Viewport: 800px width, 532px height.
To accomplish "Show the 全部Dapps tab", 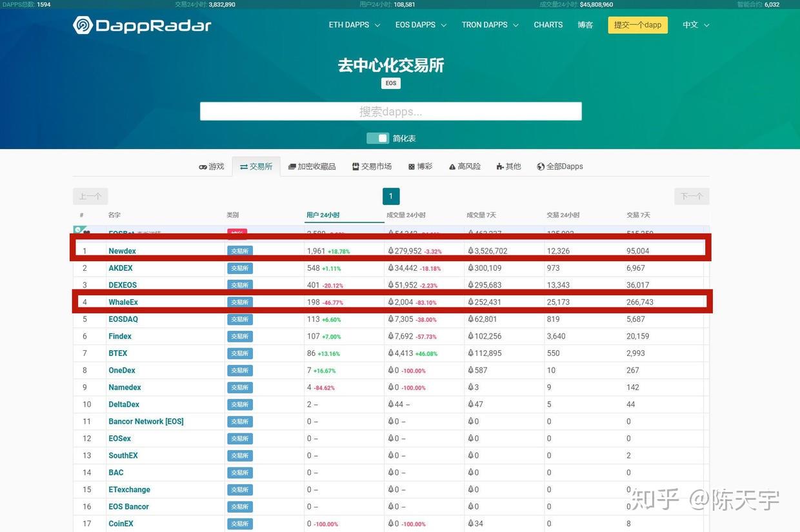I will click(x=560, y=166).
